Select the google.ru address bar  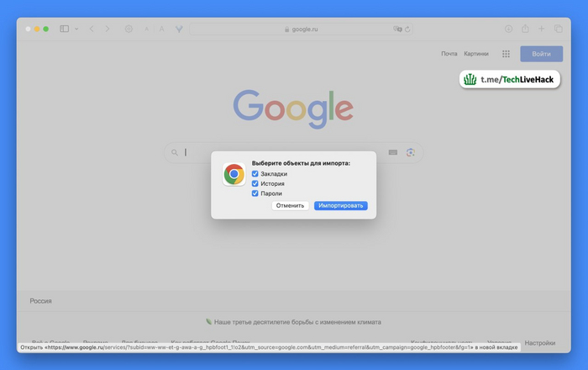coord(301,29)
